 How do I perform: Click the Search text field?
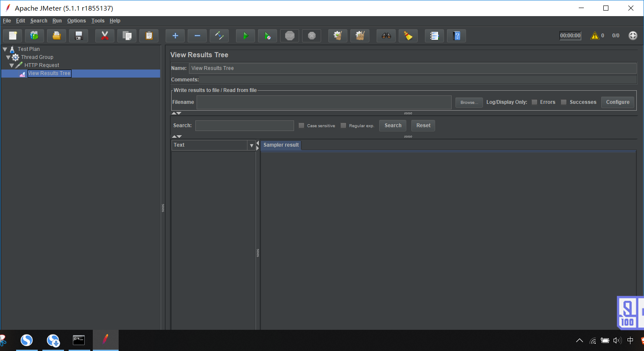244,125
